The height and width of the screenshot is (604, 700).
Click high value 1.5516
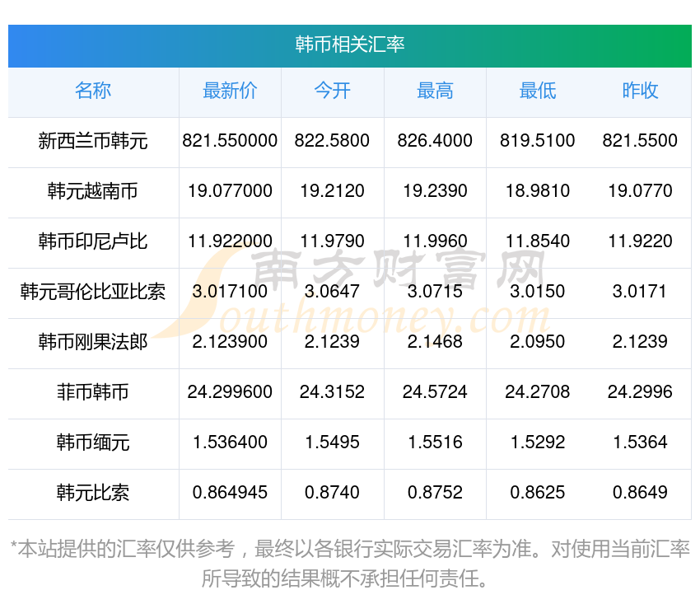pyautogui.click(x=435, y=442)
